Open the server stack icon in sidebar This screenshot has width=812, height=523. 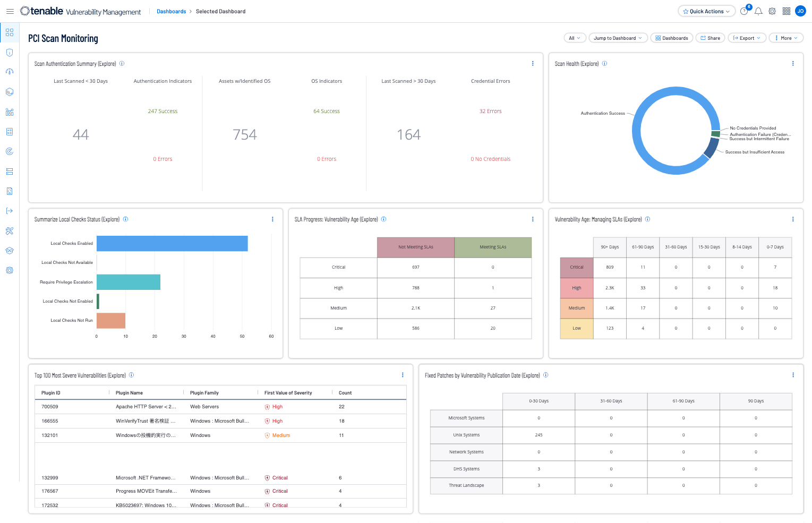10,172
